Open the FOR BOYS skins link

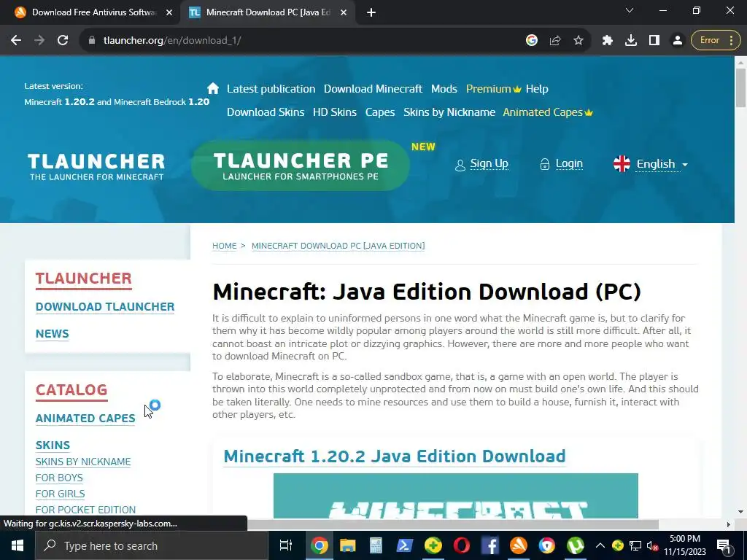click(x=59, y=478)
